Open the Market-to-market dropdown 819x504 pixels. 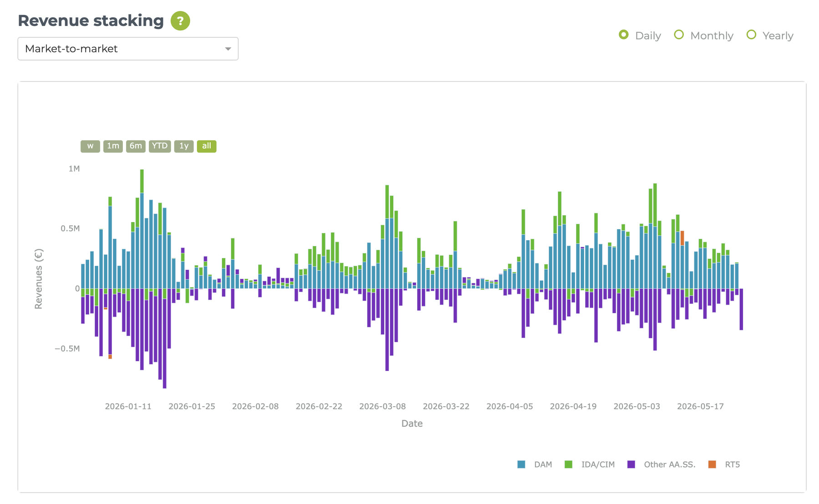pyautogui.click(x=128, y=49)
